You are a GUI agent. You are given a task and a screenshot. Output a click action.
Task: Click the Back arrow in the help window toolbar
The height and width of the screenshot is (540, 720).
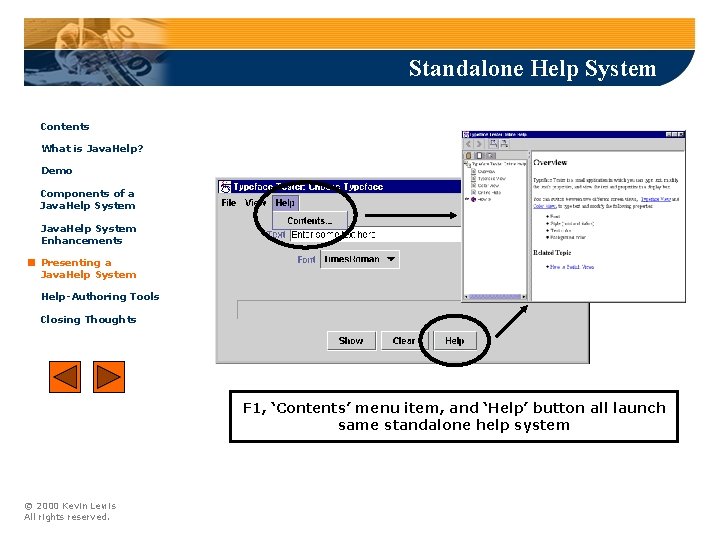pyautogui.click(x=469, y=144)
